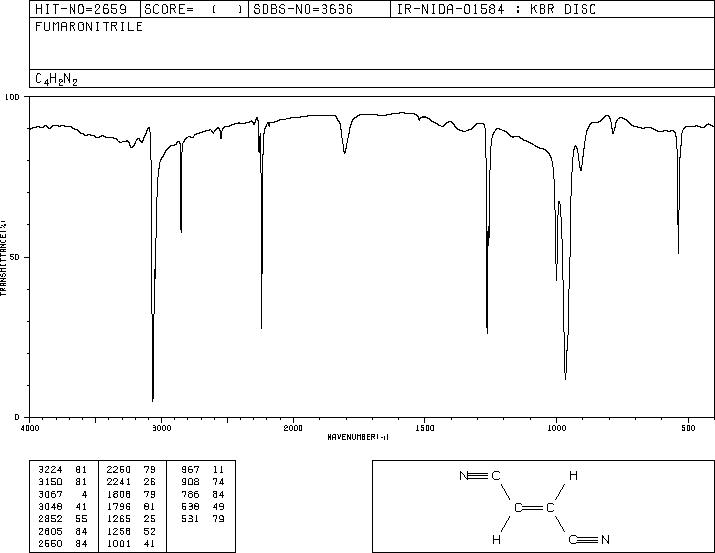Click the WAVENUMBER axis title
This screenshot has width=715, height=553.
pyautogui.click(x=358, y=437)
